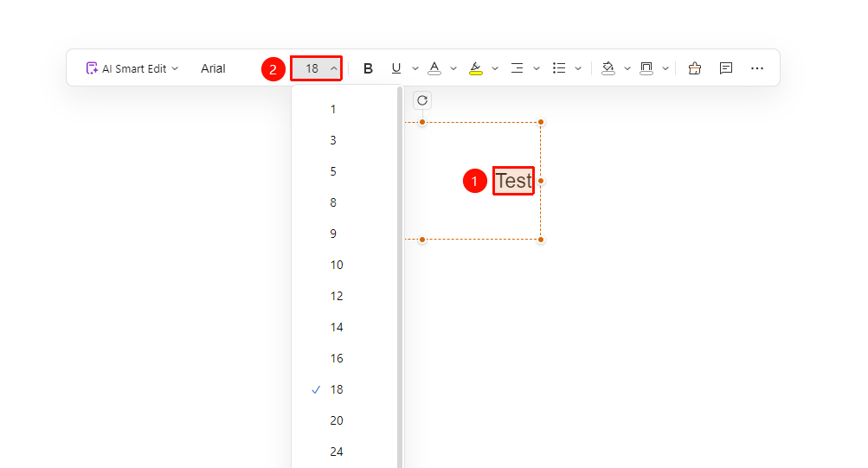
Task: Expand highlight color options arrow
Action: point(495,68)
